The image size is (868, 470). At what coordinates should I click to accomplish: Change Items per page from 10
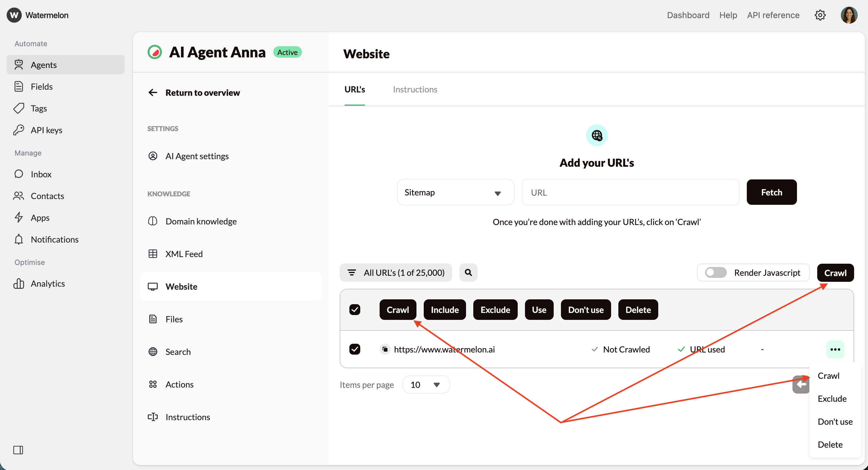[426, 384]
